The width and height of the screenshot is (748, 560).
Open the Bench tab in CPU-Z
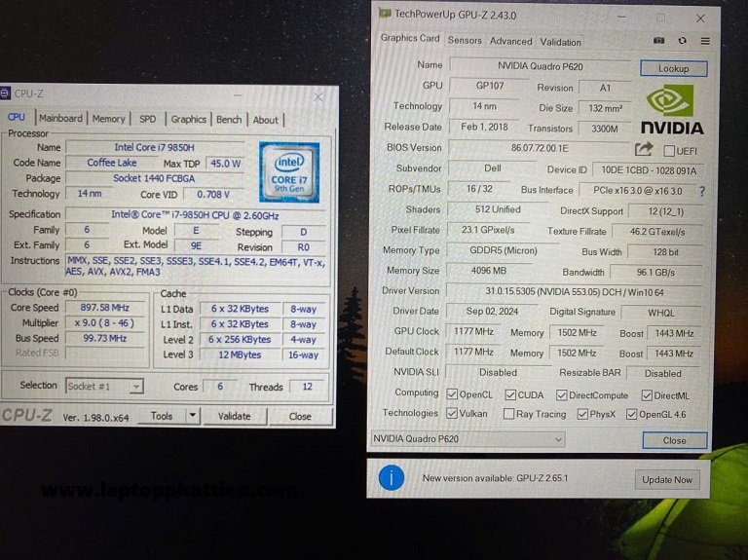click(x=229, y=120)
